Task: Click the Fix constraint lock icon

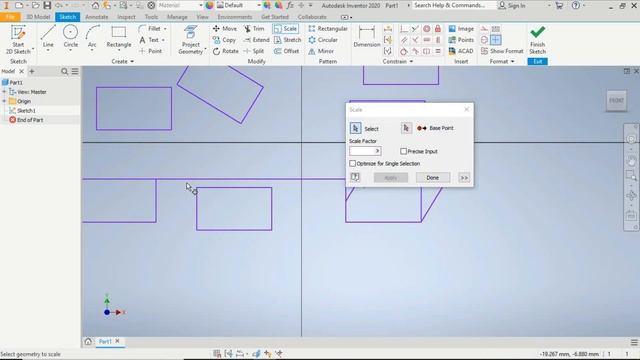Action: point(438,29)
